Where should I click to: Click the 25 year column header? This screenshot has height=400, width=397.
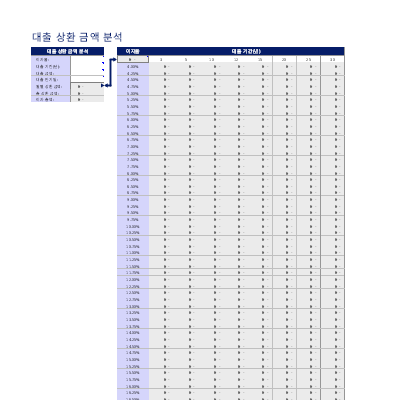pos(308,59)
